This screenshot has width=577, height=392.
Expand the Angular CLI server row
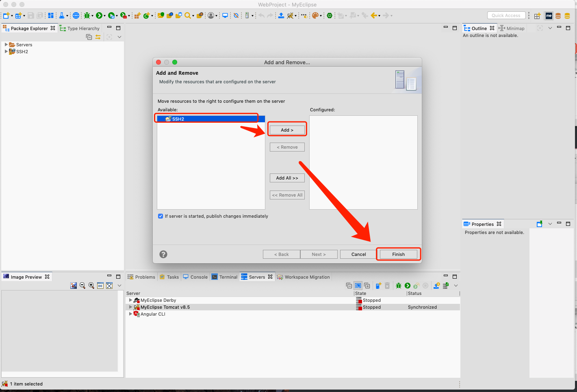[130, 314]
